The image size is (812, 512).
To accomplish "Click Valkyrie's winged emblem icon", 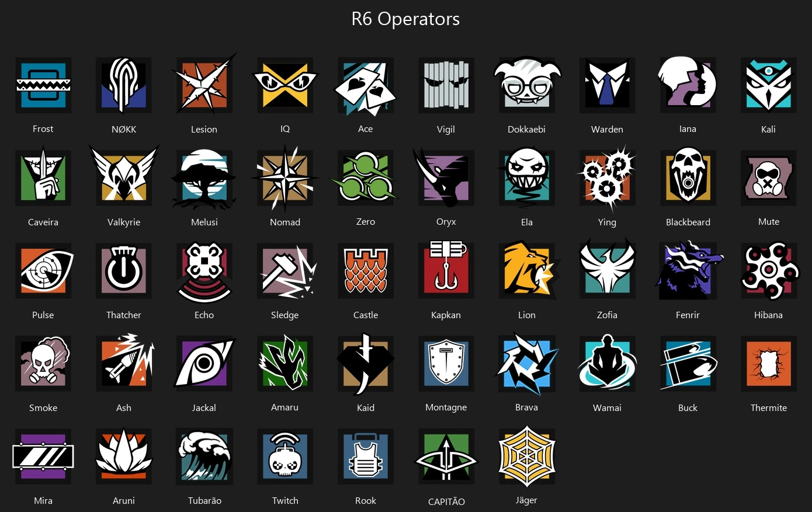I will click(x=124, y=177).
